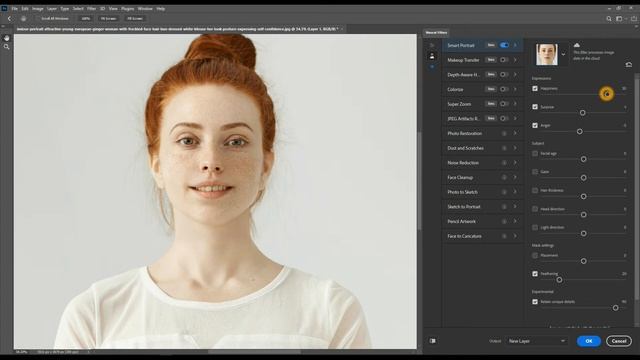Select the Hand tool
The height and width of the screenshot is (360, 640).
click(x=7, y=38)
